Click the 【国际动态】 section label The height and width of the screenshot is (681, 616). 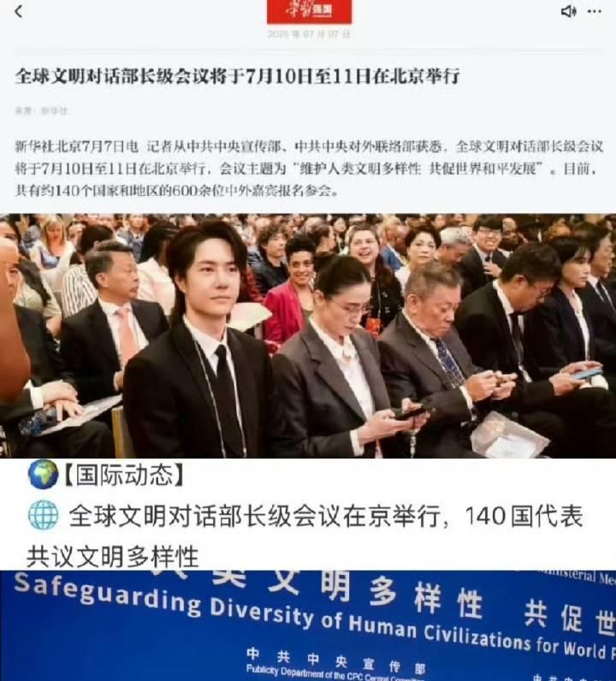[x=123, y=474]
